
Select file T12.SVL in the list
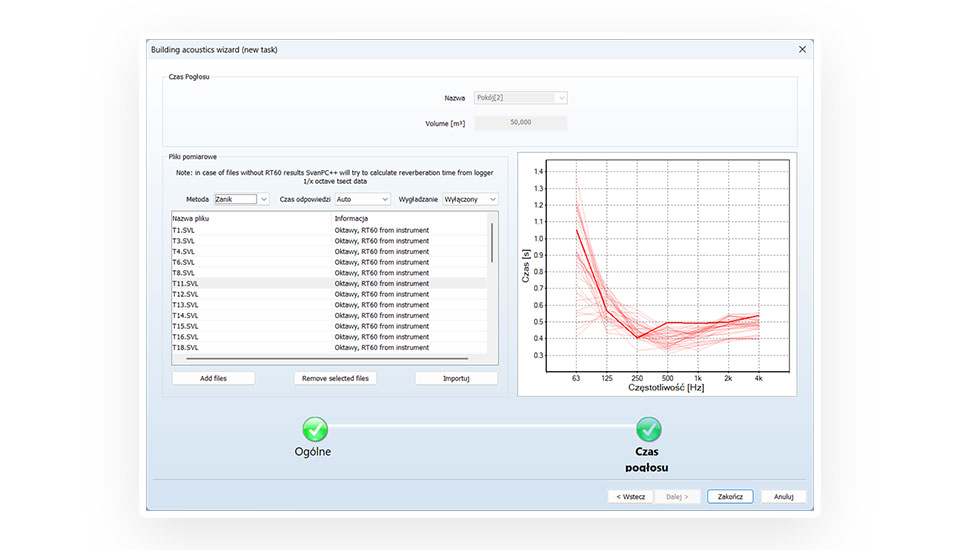tap(329, 295)
